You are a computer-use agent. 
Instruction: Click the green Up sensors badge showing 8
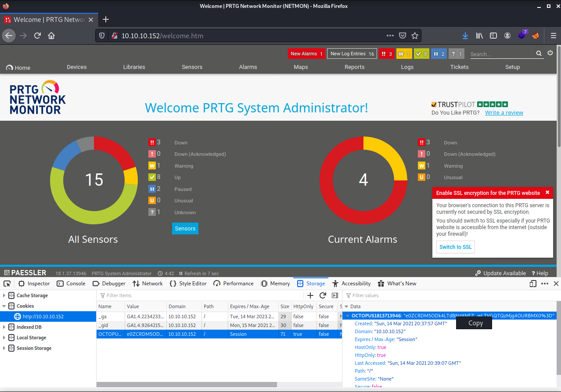(421, 54)
